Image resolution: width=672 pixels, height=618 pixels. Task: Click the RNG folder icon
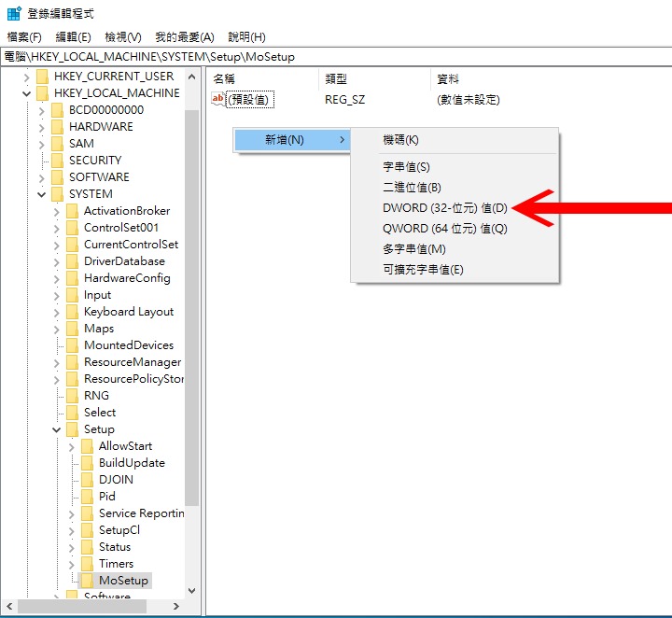(x=73, y=396)
